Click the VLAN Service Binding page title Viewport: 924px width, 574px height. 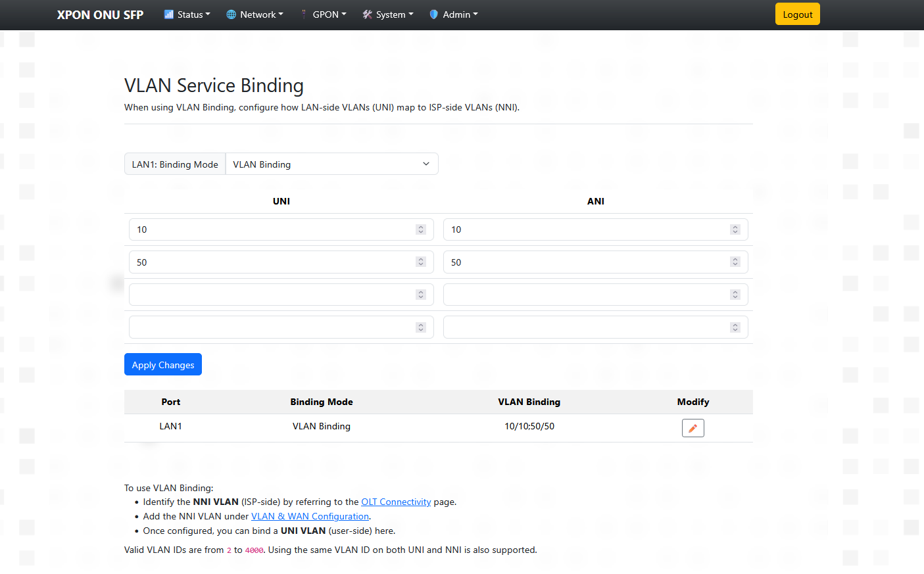214,85
